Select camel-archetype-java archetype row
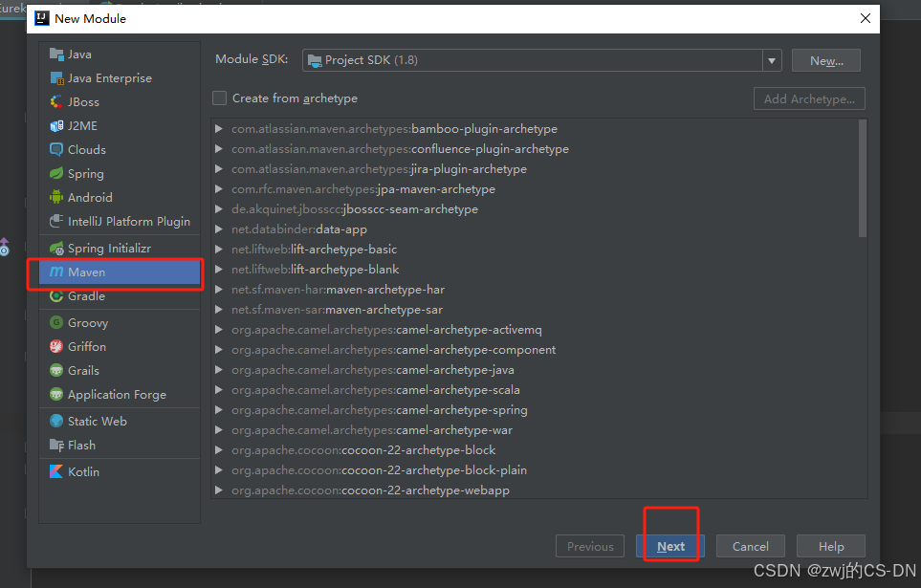921x588 pixels. [535, 369]
